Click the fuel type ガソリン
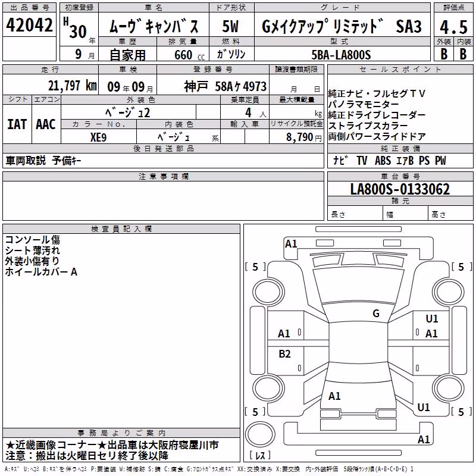The height and width of the screenshot is (476, 476). click(231, 54)
